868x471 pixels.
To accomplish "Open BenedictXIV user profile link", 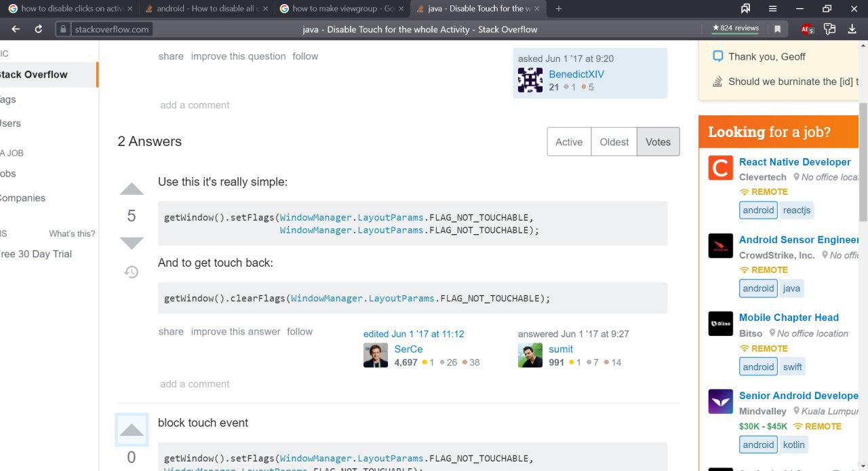I will point(576,75).
